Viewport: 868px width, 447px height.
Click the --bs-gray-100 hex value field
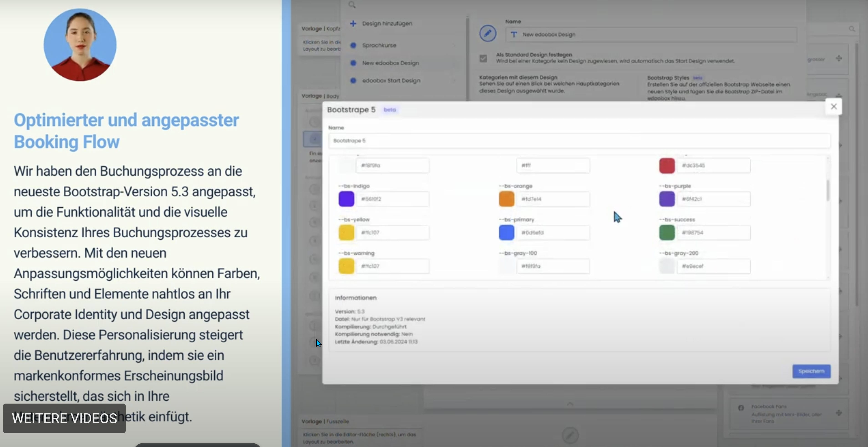(x=553, y=266)
